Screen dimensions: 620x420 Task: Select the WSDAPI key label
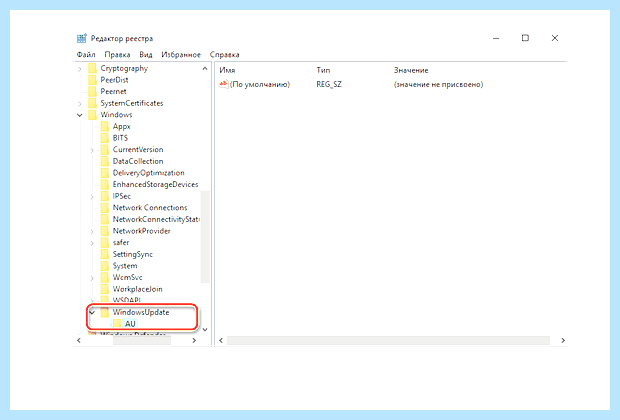pos(127,300)
